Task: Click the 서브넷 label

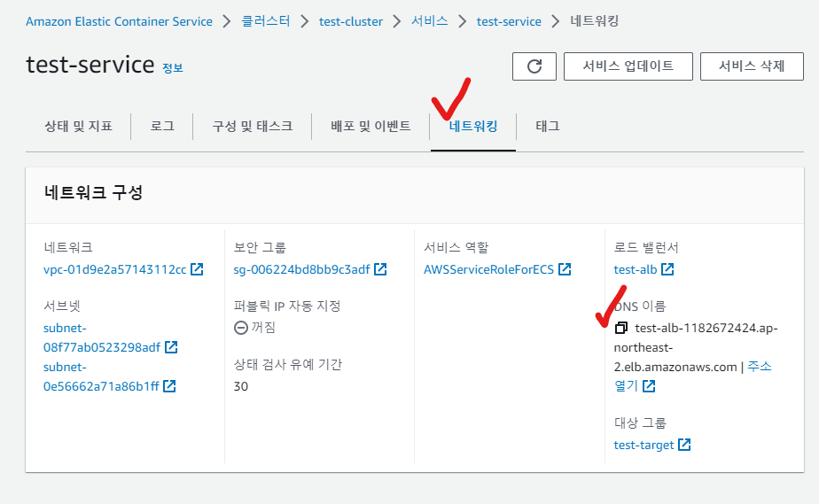Action: tap(62, 306)
